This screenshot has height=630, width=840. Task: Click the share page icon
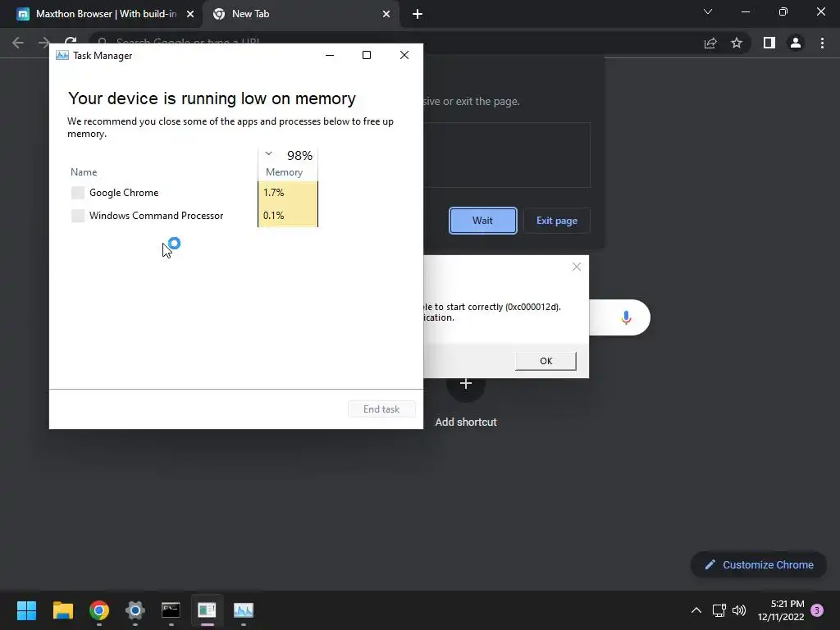pyautogui.click(x=710, y=43)
